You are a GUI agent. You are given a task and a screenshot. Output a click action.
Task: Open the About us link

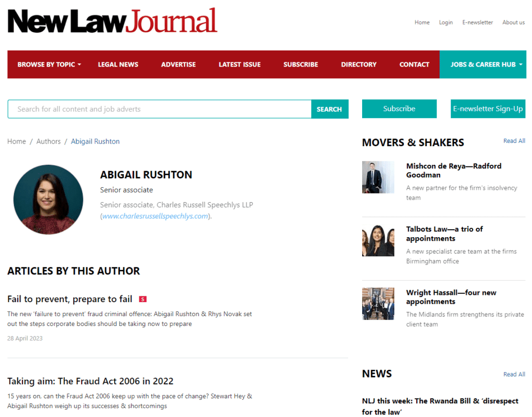coord(513,22)
